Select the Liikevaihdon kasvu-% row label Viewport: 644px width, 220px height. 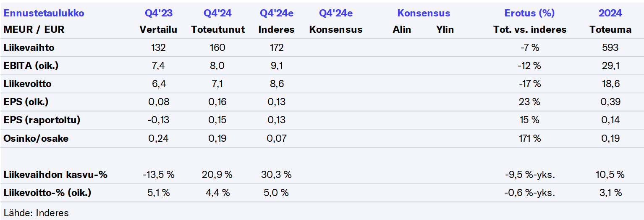tap(55, 175)
